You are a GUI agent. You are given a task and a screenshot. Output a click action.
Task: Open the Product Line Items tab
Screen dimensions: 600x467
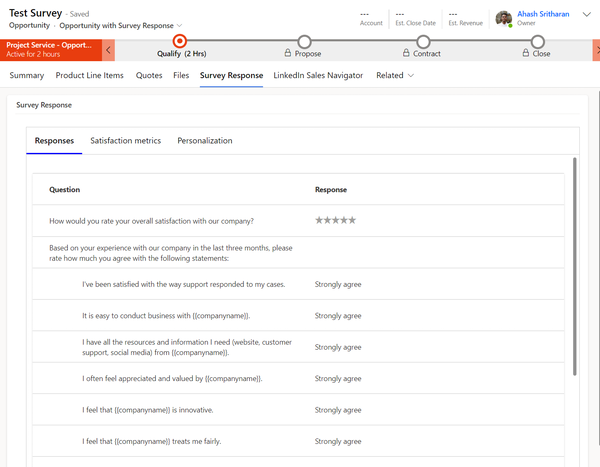(90, 75)
